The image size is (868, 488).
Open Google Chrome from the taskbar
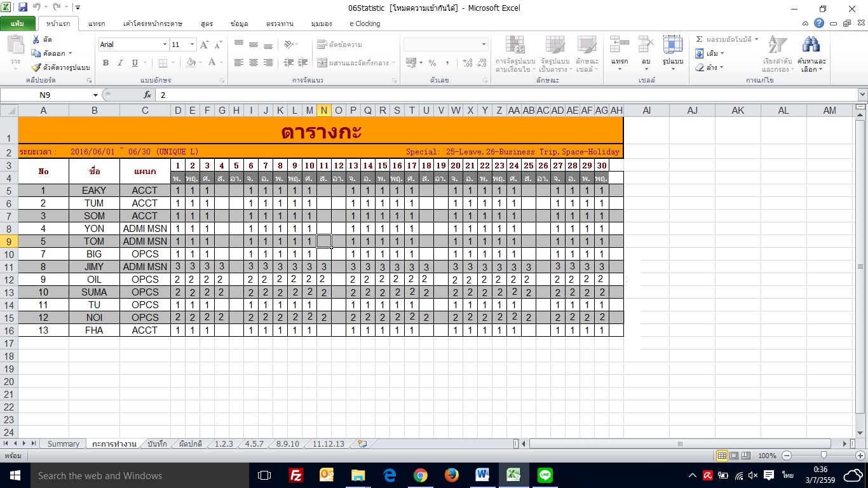pos(420,475)
